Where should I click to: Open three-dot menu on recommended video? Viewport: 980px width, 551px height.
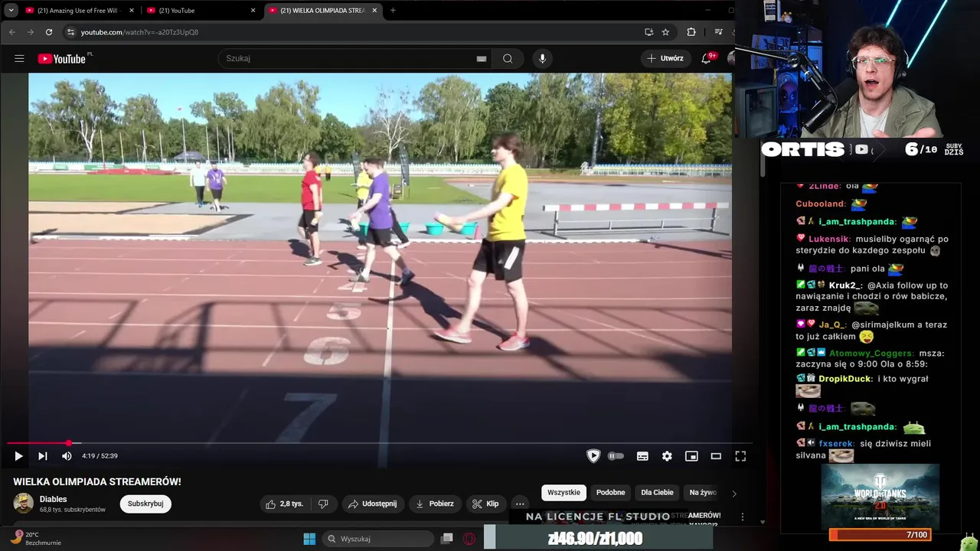[x=742, y=517]
